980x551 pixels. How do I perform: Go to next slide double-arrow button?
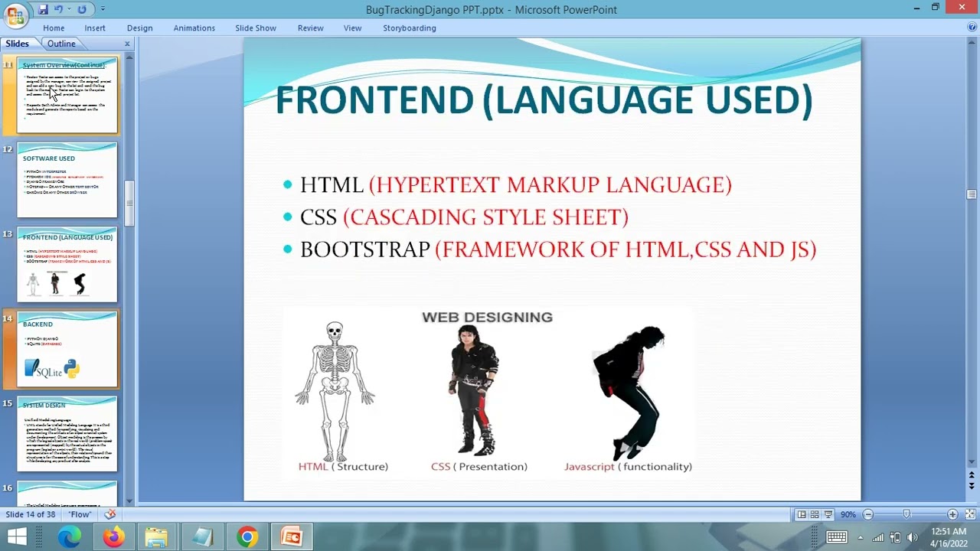[x=972, y=487]
